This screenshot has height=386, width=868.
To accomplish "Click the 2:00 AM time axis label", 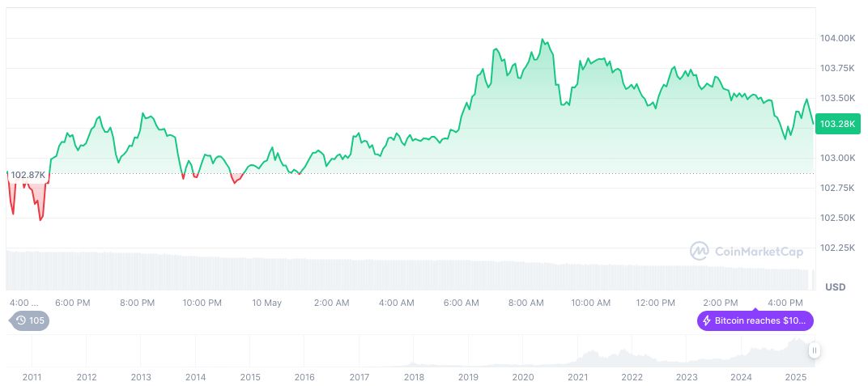I will [332, 303].
